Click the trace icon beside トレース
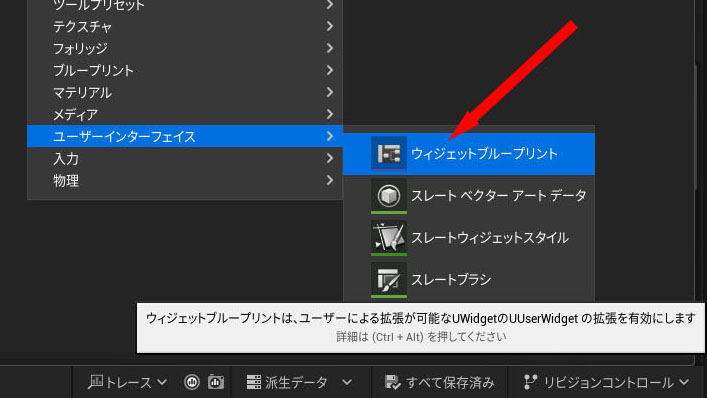The height and width of the screenshot is (398, 707). point(96,382)
